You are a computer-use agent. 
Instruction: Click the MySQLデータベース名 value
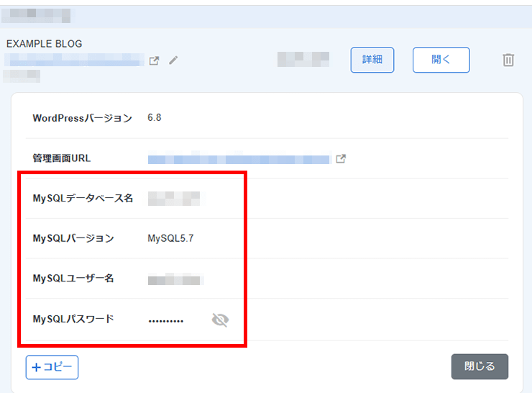tap(173, 199)
